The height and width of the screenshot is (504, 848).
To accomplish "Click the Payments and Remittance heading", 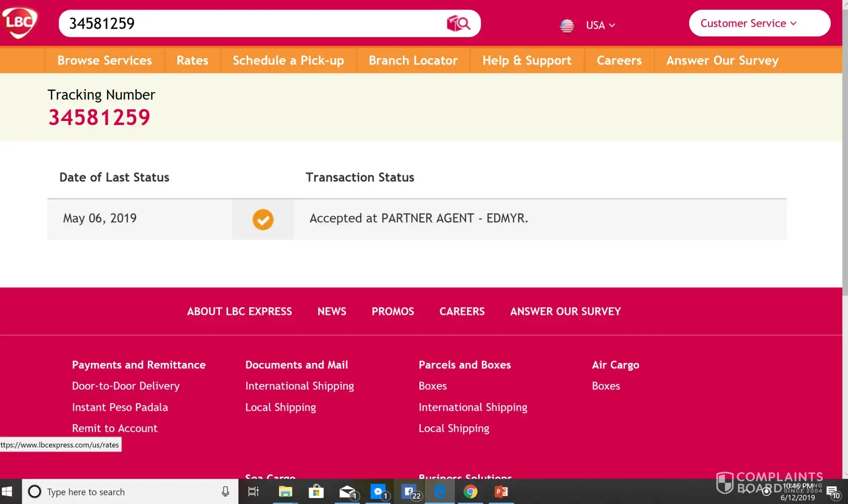I will [x=139, y=365].
